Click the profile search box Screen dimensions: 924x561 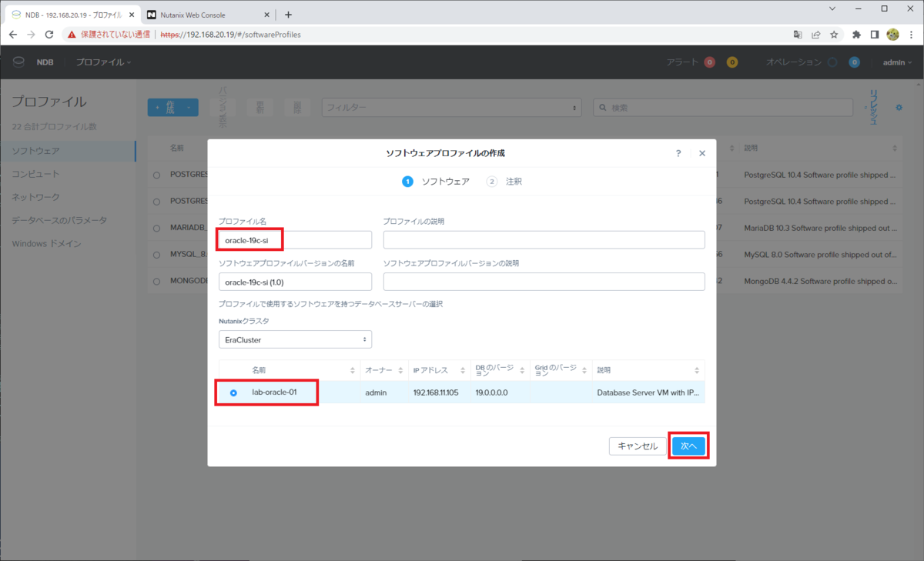[724, 108]
